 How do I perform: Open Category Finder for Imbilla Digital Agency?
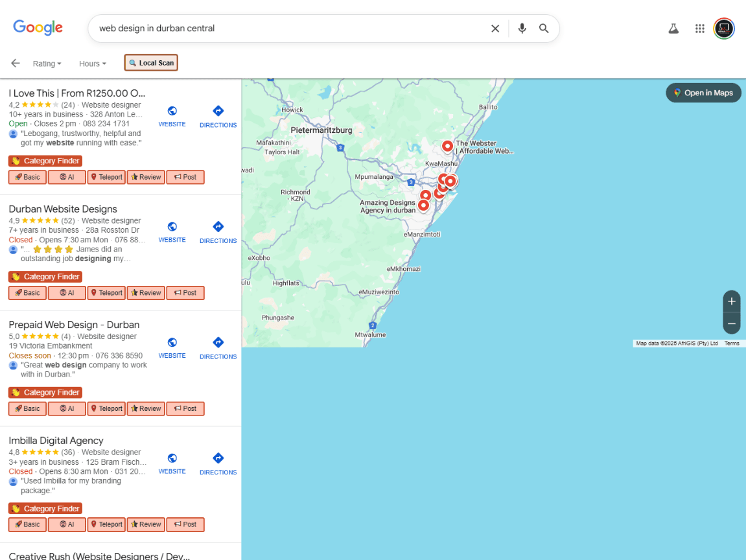coord(45,508)
